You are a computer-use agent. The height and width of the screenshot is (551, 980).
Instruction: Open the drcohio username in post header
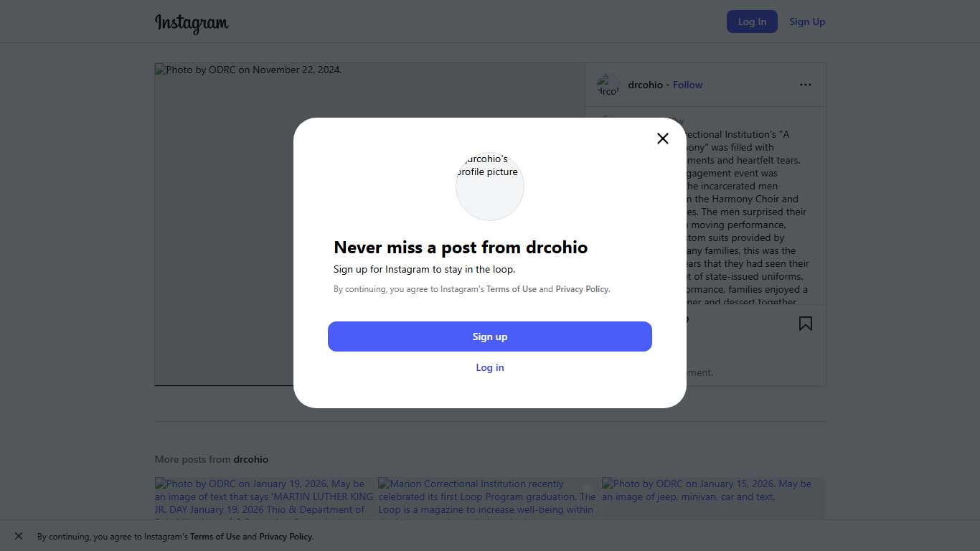[x=645, y=85]
